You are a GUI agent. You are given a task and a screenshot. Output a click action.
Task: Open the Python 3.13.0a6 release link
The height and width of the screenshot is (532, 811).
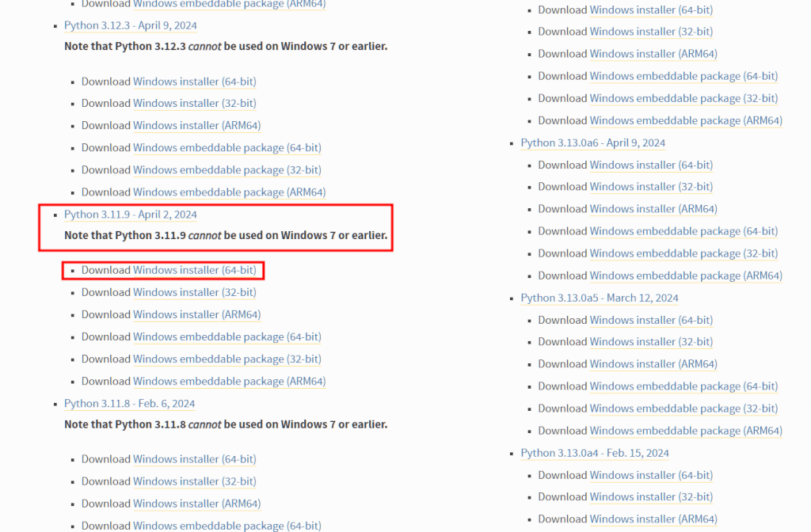pyautogui.click(x=592, y=143)
